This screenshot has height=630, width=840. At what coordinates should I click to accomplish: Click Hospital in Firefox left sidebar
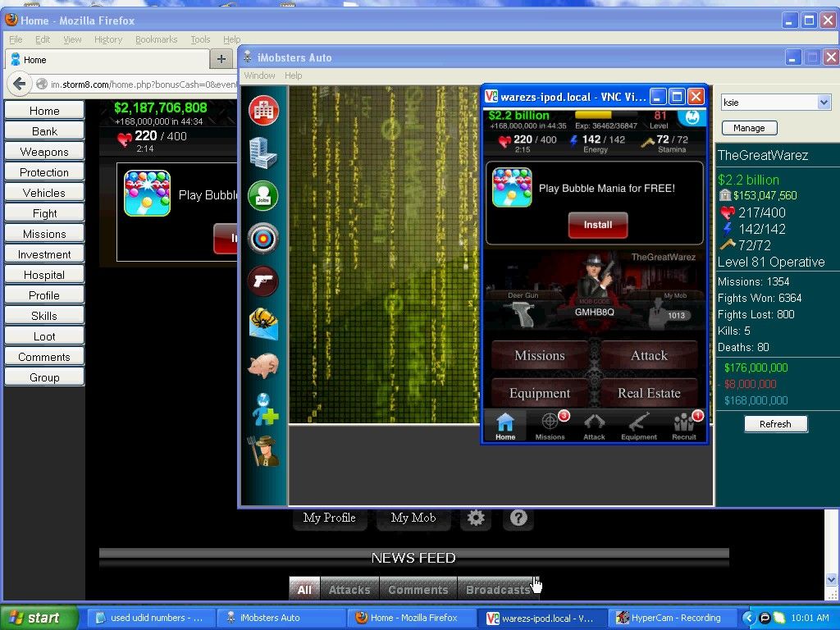tap(44, 275)
